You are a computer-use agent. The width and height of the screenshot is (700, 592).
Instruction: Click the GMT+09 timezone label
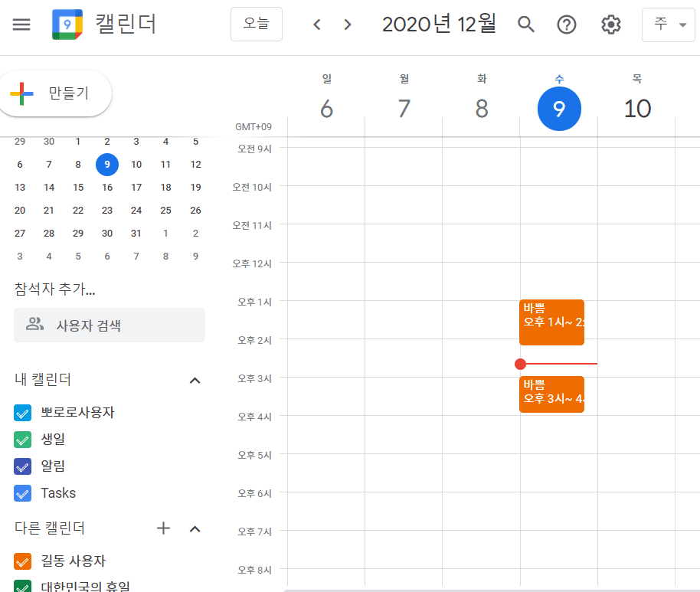point(254,127)
